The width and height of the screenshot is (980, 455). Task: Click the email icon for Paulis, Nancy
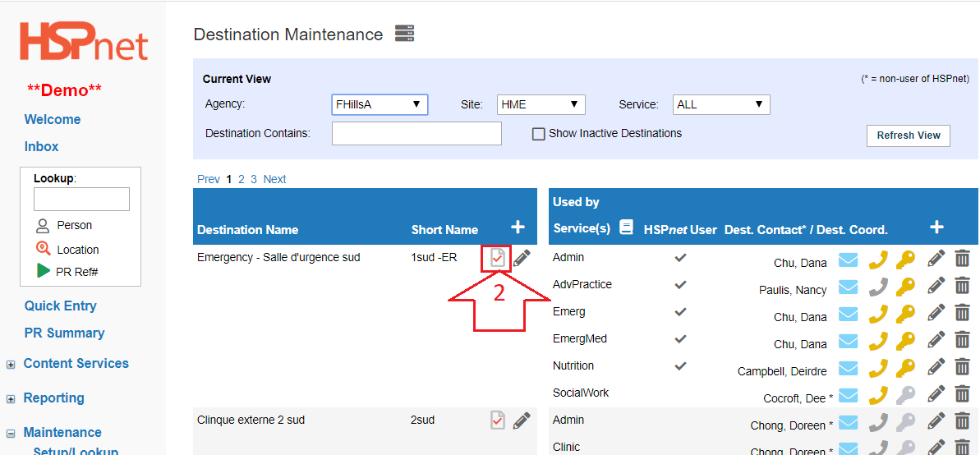848,287
